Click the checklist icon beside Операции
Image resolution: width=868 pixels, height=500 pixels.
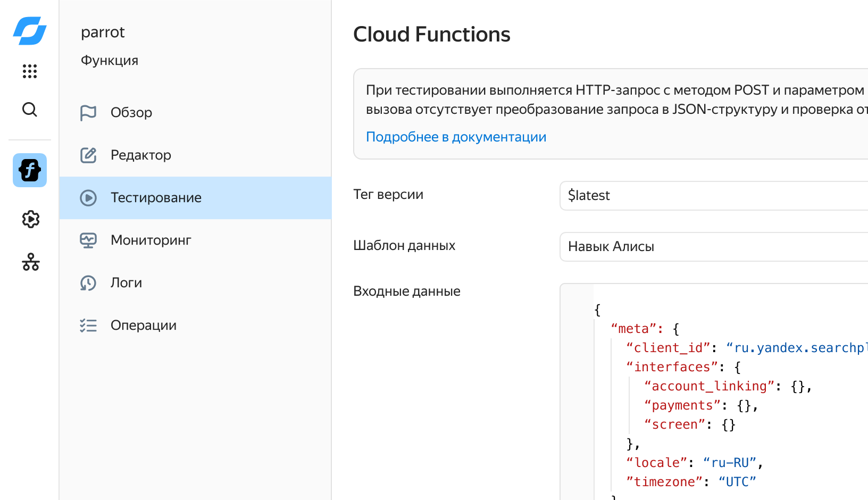(x=88, y=326)
